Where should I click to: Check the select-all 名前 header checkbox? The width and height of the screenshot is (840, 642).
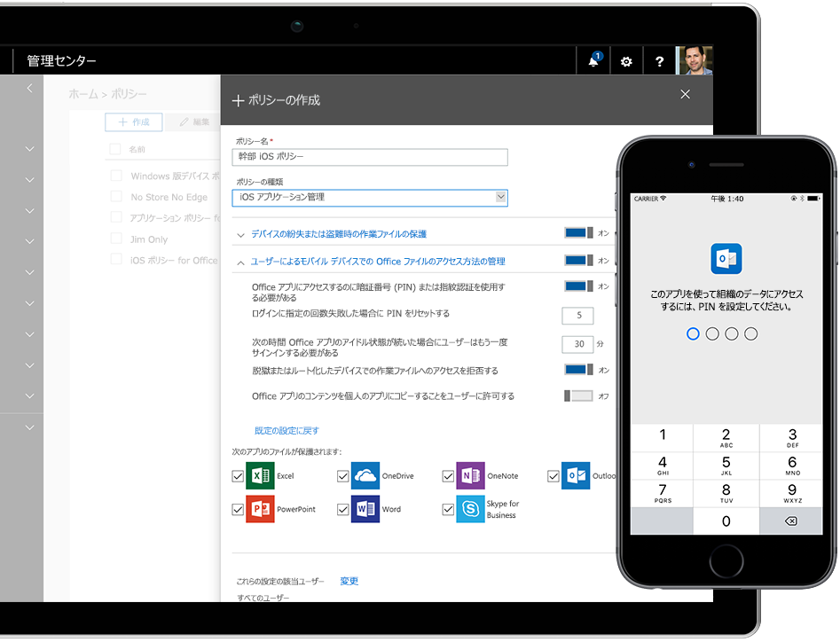tap(114, 149)
